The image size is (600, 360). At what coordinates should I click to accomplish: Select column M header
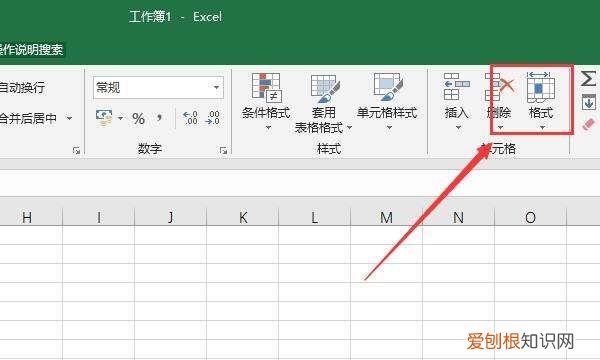(x=386, y=217)
